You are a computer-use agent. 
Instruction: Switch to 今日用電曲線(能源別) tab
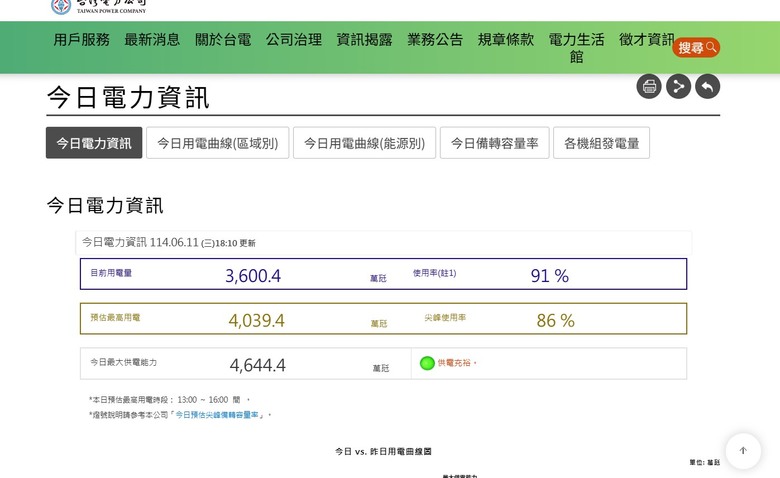point(364,143)
